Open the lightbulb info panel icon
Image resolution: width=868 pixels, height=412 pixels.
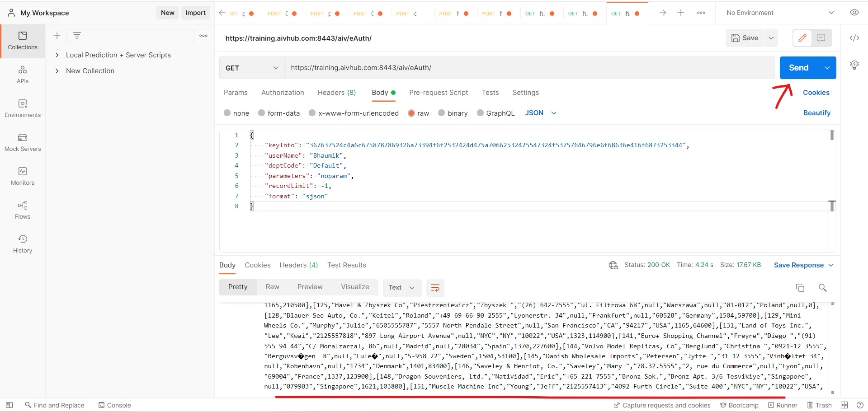click(x=854, y=65)
